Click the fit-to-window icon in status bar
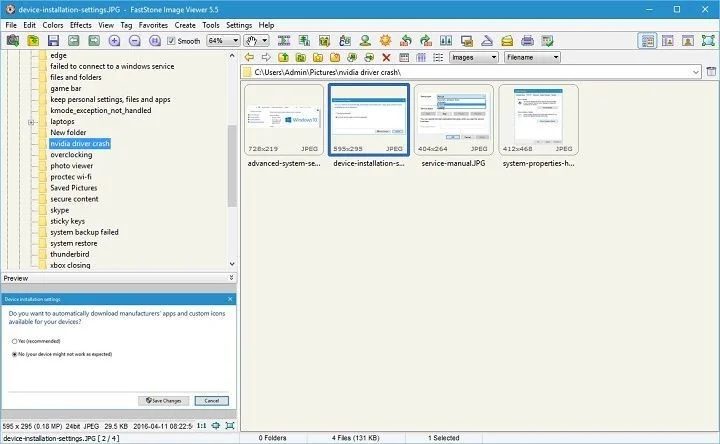The image size is (720, 444). [216, 426]
